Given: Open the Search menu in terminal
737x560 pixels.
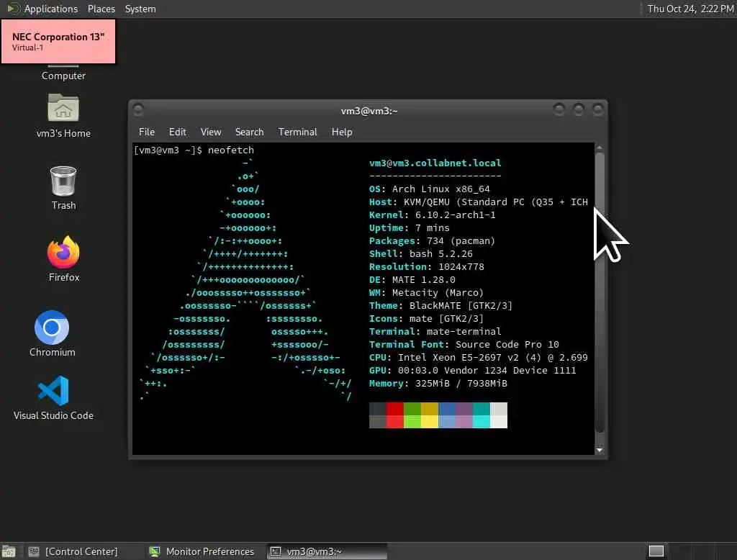Looking at the screenshot, I should (x=249, y=132).
